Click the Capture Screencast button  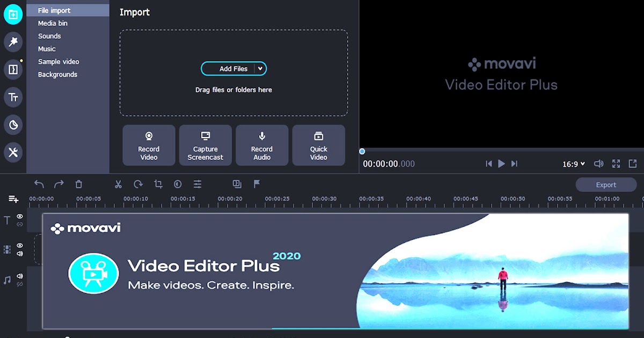[206, 145]
